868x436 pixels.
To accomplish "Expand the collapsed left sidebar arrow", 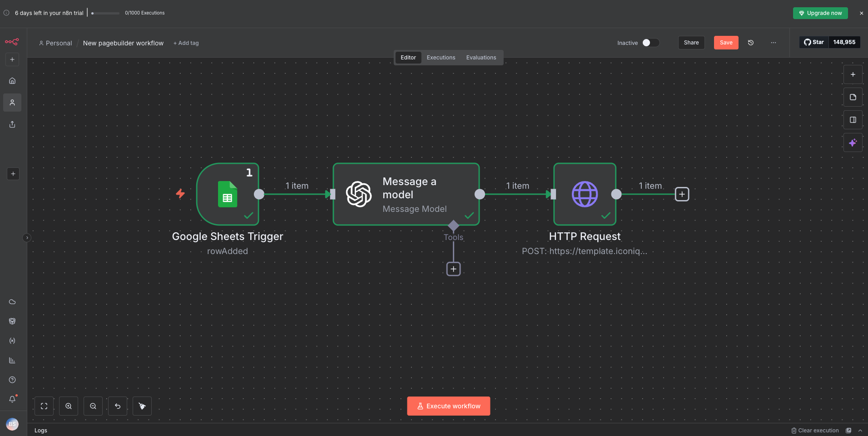I will [x=27, y=238].
